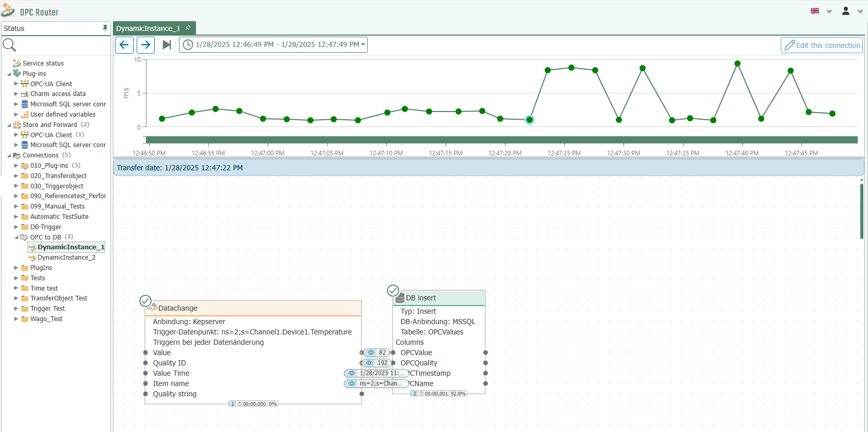Select the Microsoft SQL server plug-in entry

coord(68,104)
